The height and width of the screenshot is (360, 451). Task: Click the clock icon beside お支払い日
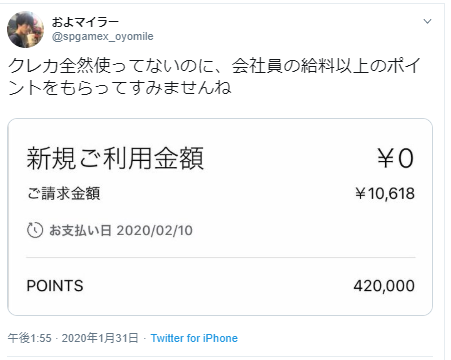click(35, 230)
